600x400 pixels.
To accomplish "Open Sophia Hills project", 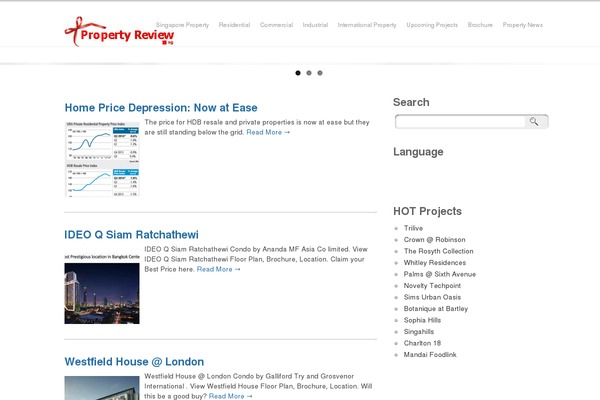I will pyautogui.click(x=422, y=320).
